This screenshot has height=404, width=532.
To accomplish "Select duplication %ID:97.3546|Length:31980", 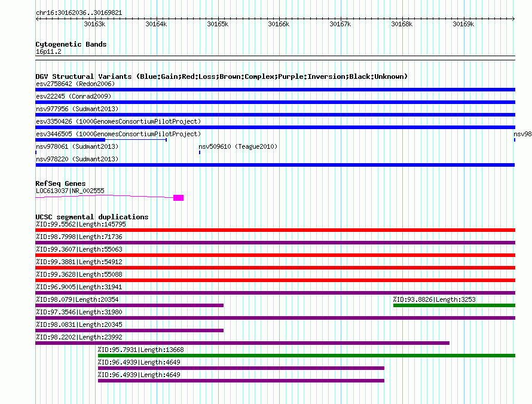I will [x=79, y=312].
